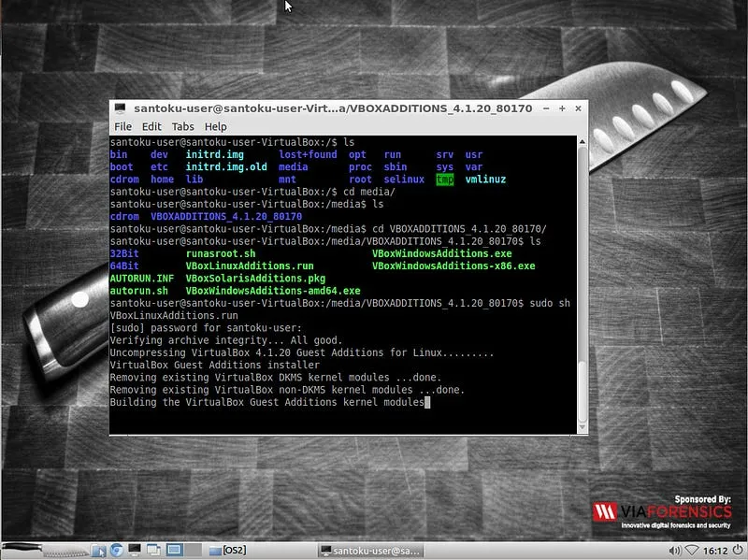Open the Help menu in terminal

216,126
